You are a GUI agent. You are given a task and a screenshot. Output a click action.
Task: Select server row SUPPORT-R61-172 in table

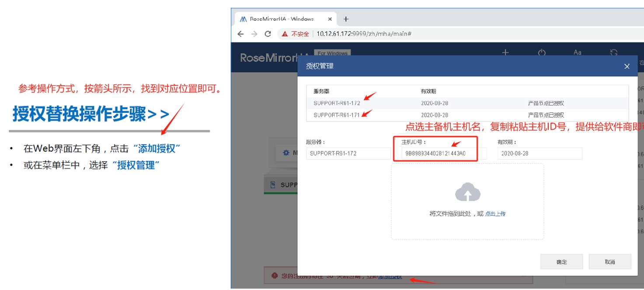point(467,103)
